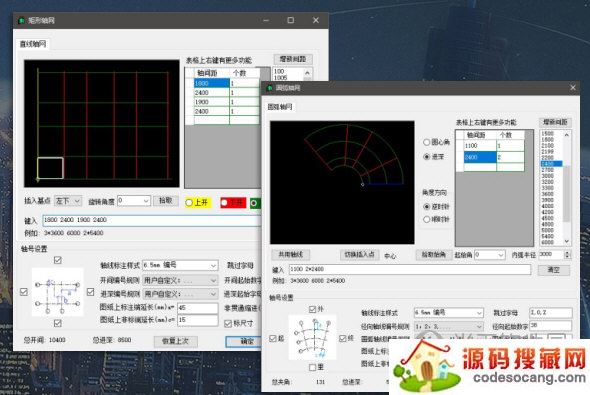Viewport: 590px width, 395px height.
Task: Open the 进深编号规则 dropdown
Action: click(180, 293)
